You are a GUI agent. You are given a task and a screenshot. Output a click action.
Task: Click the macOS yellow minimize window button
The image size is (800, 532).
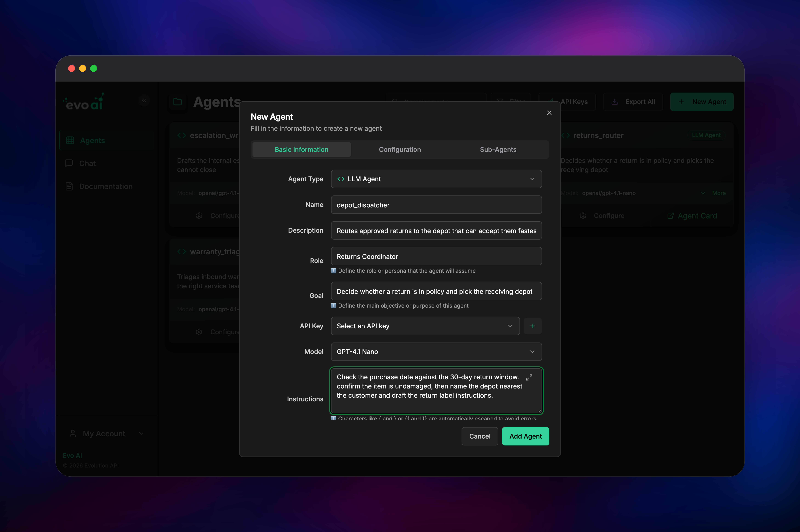coord(82,69)
